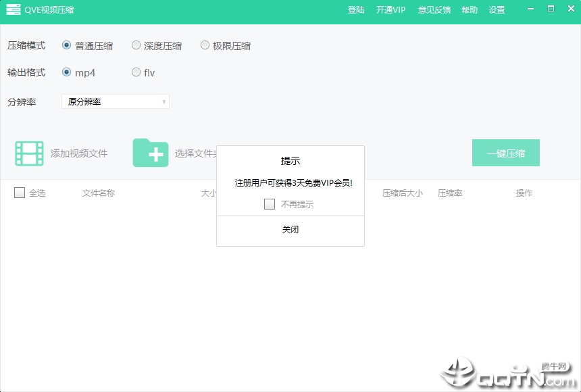Minimize the QVE window
This screenshot has width=581, height=392.
point(530,9)
